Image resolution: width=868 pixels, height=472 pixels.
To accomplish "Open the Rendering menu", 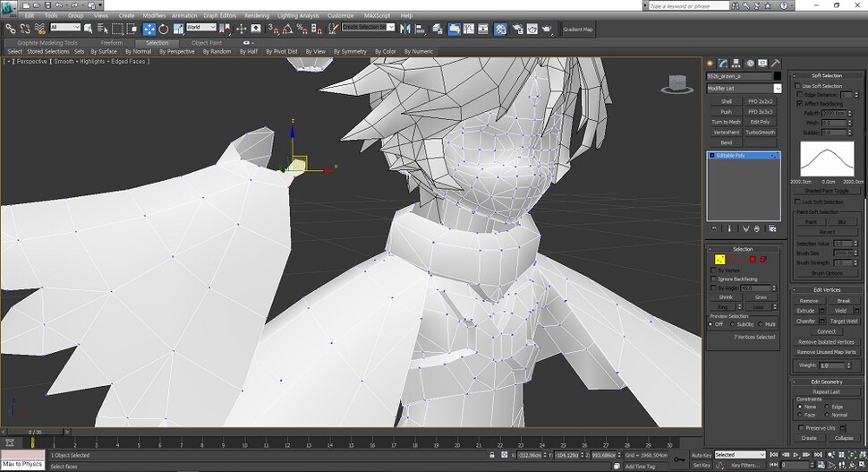I will (257, 15).
